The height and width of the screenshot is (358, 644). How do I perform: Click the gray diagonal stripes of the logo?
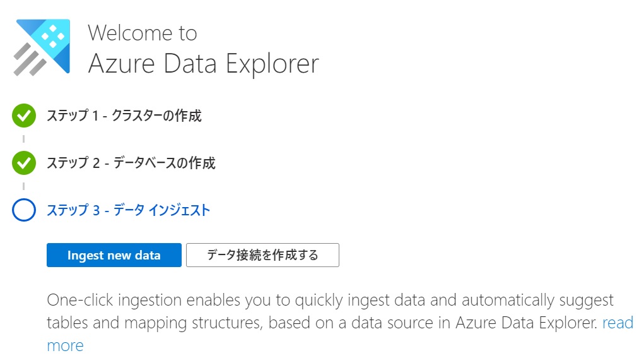29,60
